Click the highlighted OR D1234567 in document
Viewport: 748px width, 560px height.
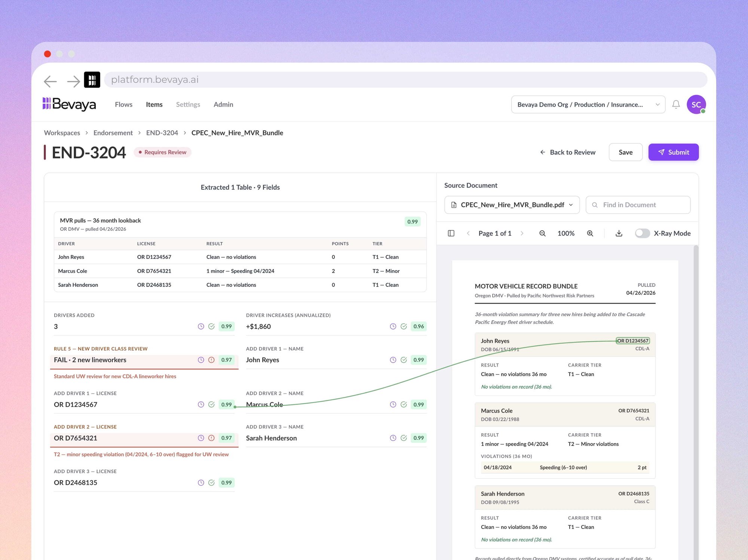click(633, 341)
